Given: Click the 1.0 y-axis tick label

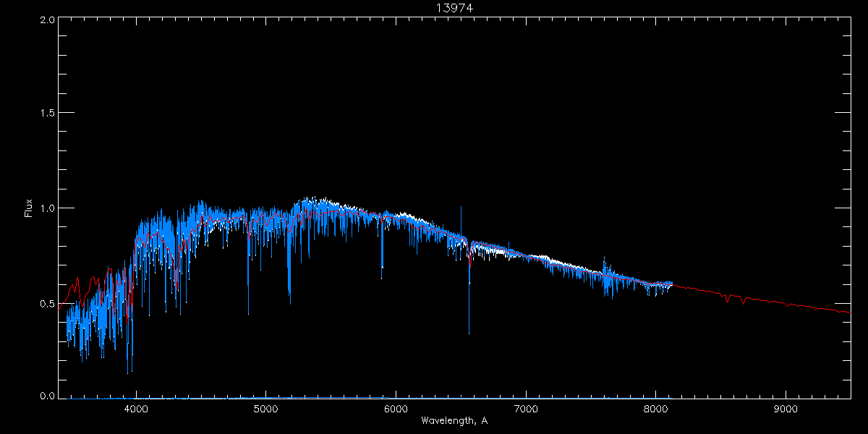Looking at the screenshot, I should [x=47, y=208].
